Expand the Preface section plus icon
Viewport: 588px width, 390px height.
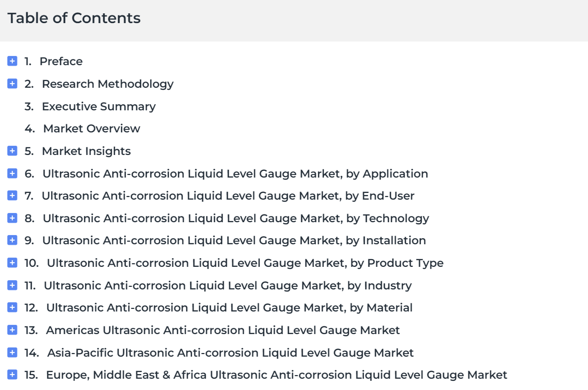pos(12,61)
